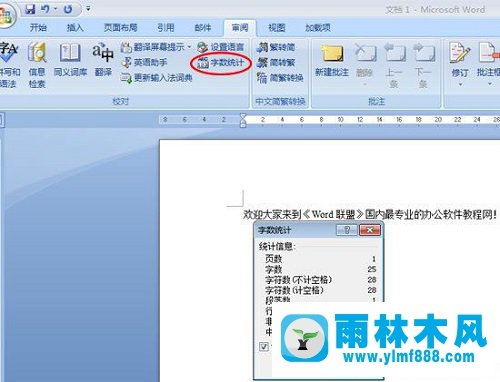500x382 pixels.
Task: Expand the Undo history dropdown arrow
Action: pyautogui.click(x=55, y=9)
